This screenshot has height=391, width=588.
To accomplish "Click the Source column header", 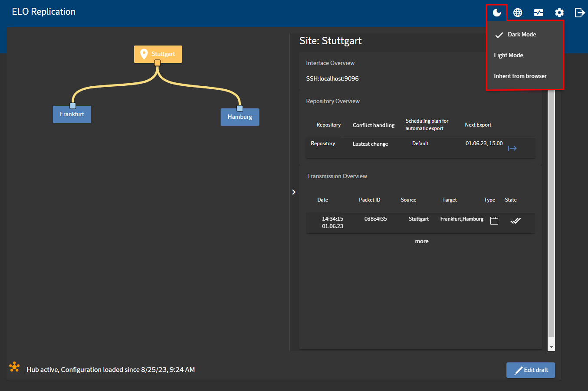I will (x=408, y=200).
